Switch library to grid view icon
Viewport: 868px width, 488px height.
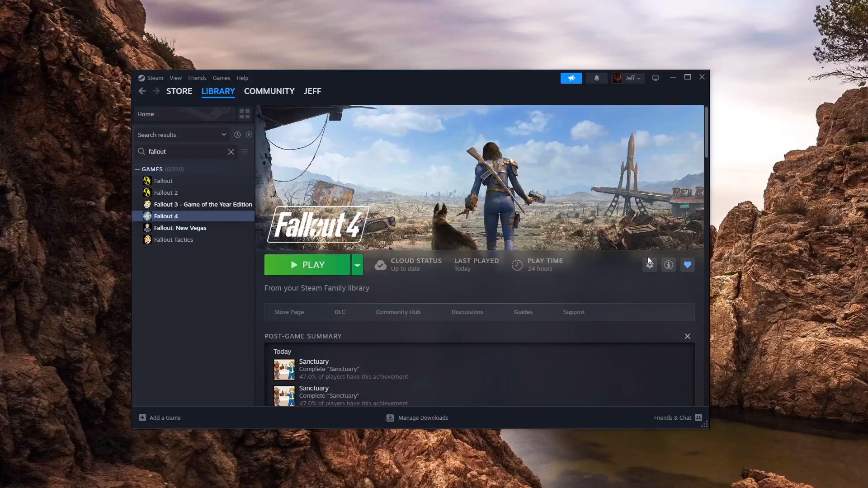point(245,114)
